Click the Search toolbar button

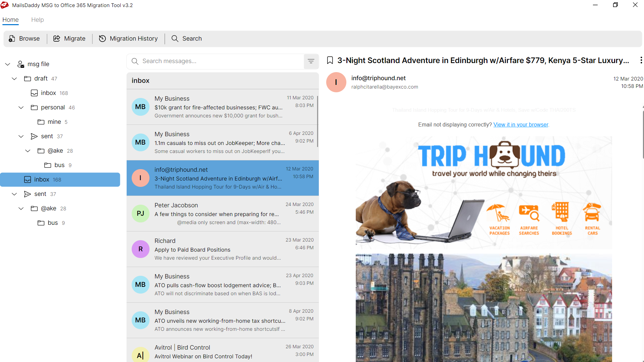(186, 39)
